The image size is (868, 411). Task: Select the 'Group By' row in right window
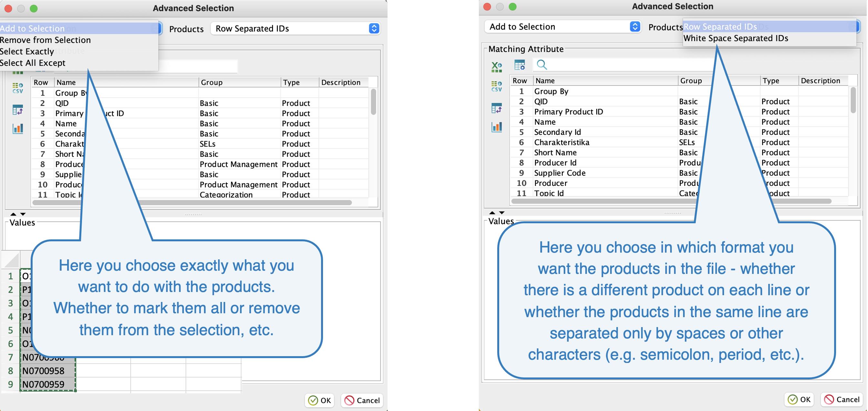pos(679,91)
